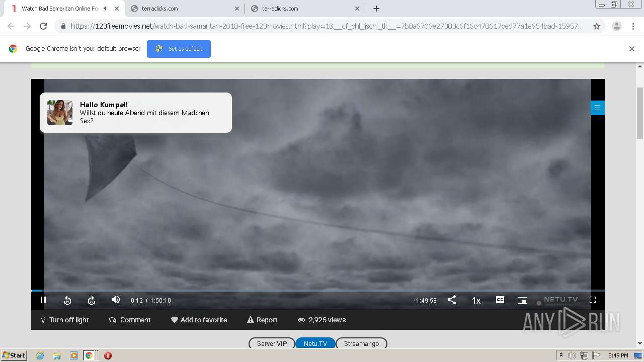644x362 pixels.
Task: Enter fullscreen video mode
Action: click(x=593, y=300)
